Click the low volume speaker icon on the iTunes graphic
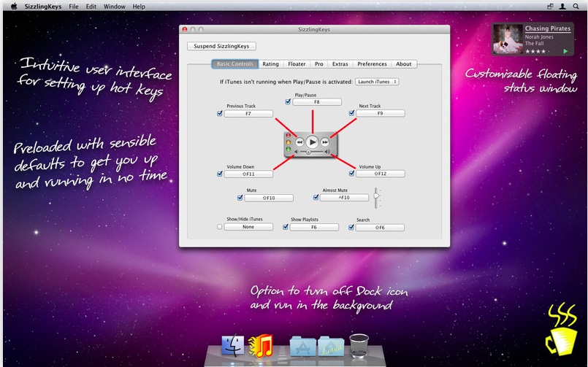This screenshot has height=367, width=588. pos(297,152)
